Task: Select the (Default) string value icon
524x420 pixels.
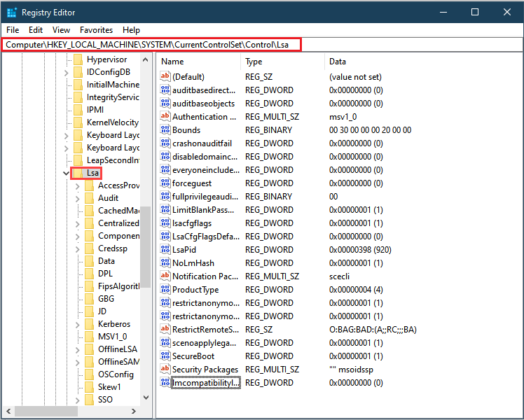Action: coord(165,76)
